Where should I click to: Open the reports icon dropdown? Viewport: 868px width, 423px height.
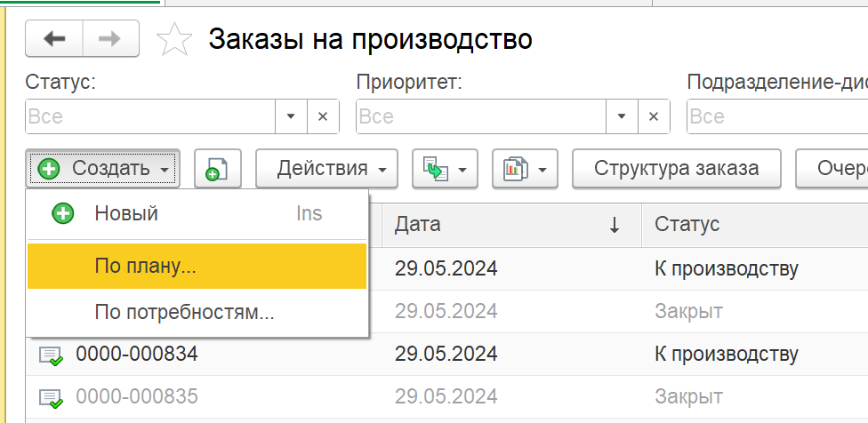pos(525,168)
